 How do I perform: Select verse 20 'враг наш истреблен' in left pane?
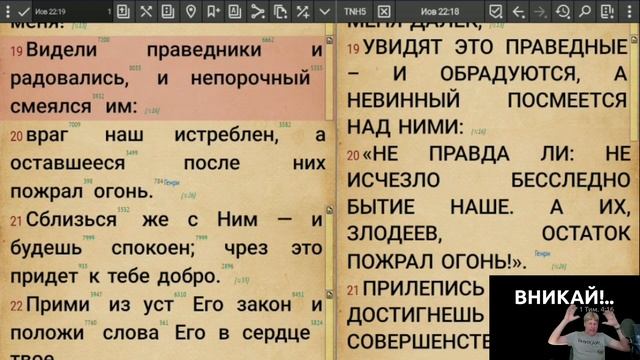pos(167,163)
